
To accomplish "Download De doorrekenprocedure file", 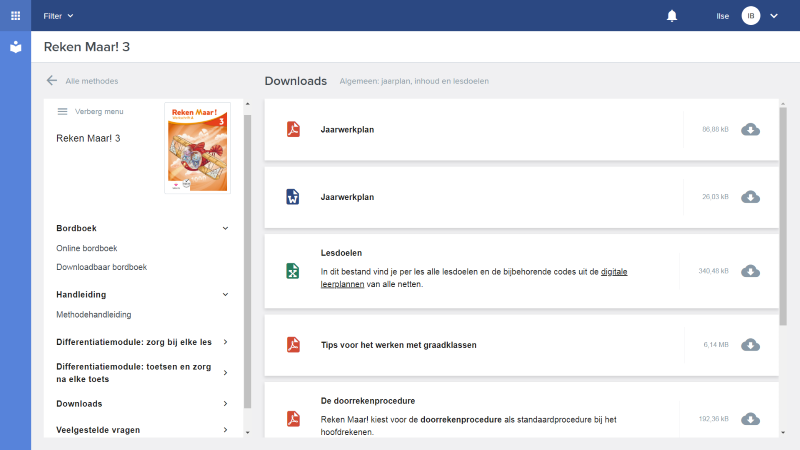I will pos(750,419).
